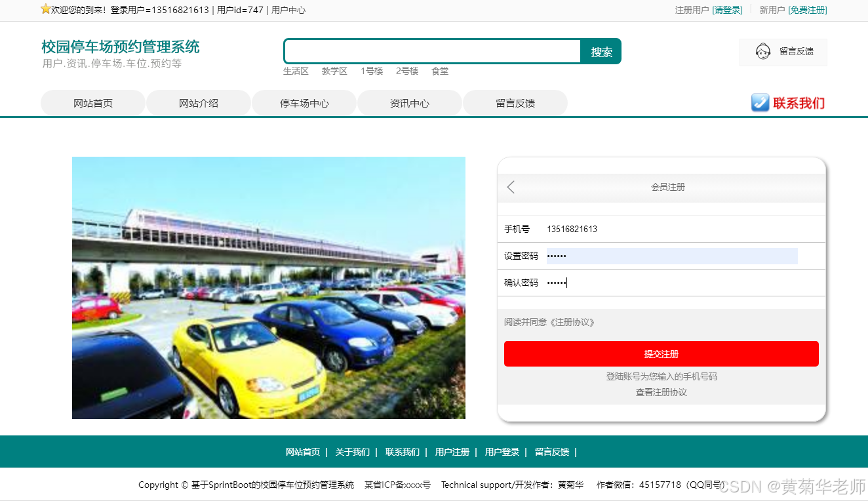Click the blue pen 联系我们 icon
The width and height of the screenshot is (868, 501).
point(760,102)
